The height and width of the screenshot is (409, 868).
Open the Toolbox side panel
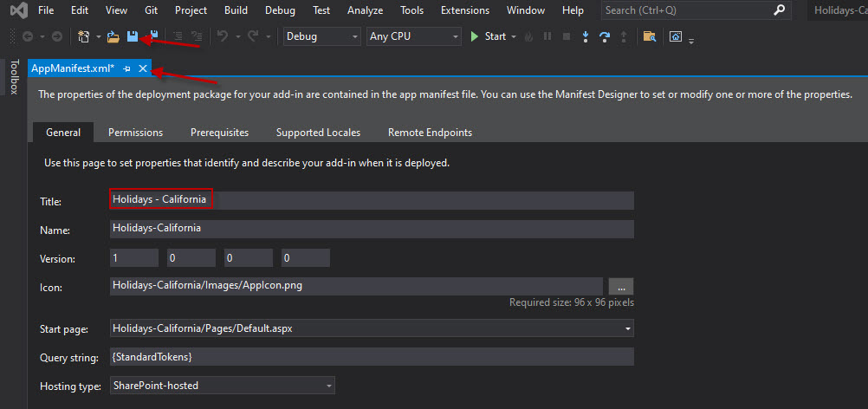point(15,77)
